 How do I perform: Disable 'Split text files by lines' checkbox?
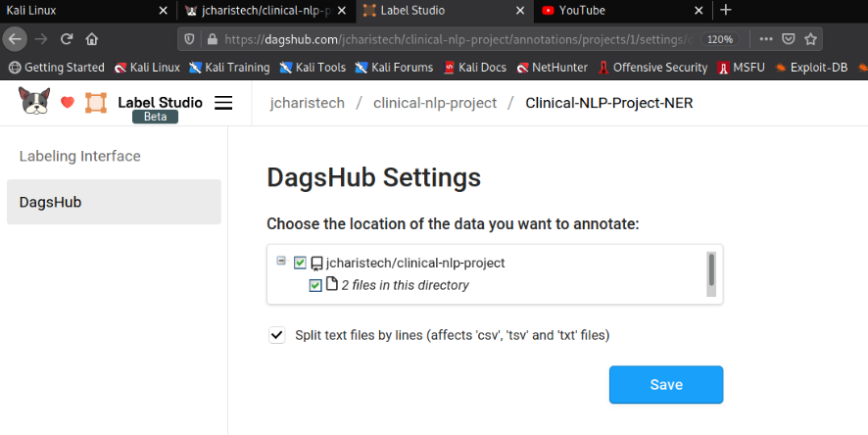coord(277,335)
